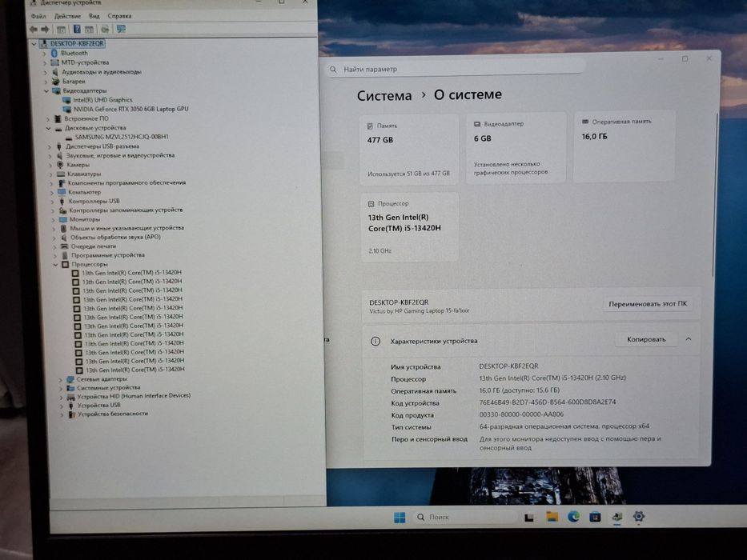Click the Найти параметр search field
Image resolution: width=747 pixels, height=560 pixels.
456,70
